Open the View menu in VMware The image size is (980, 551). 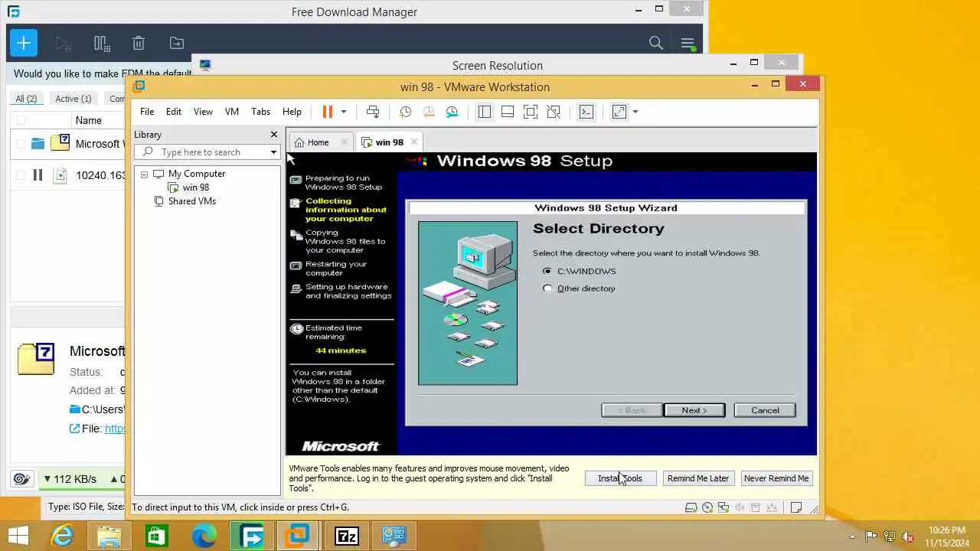203,112
